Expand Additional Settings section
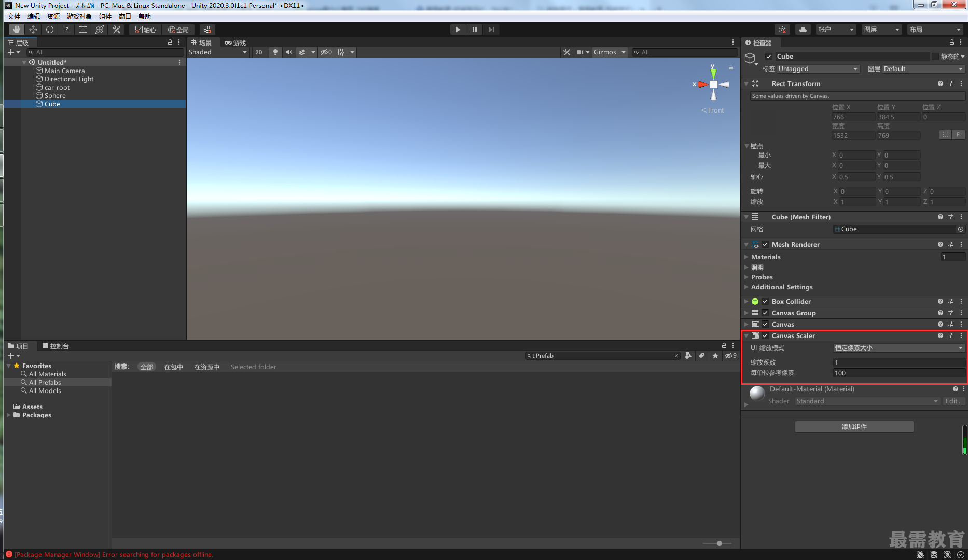This screenshot has width=968, height=560. tap(746, 287)
